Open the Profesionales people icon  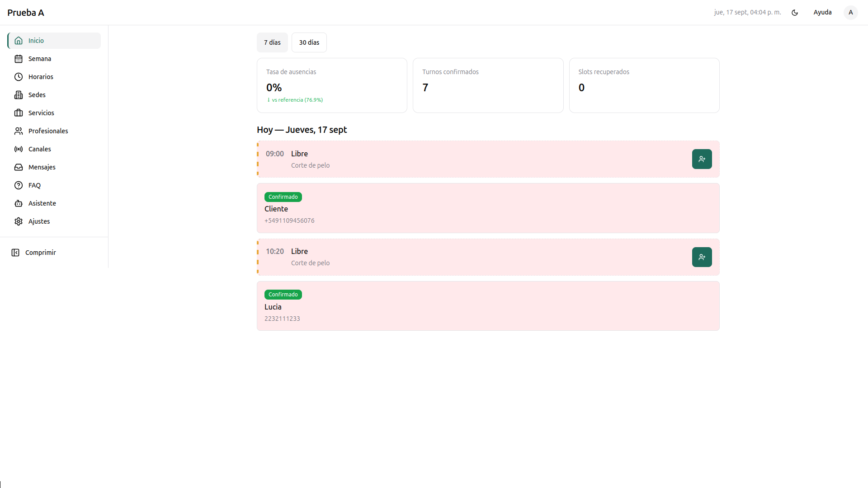pyautogui.click(x=19, y=131)
